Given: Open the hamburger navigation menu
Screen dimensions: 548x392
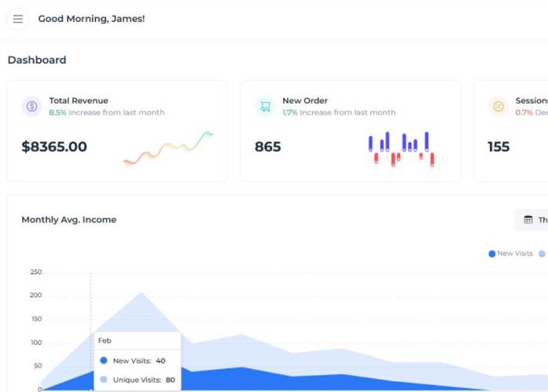Looking at the screenshot, I should pos(18,19).
